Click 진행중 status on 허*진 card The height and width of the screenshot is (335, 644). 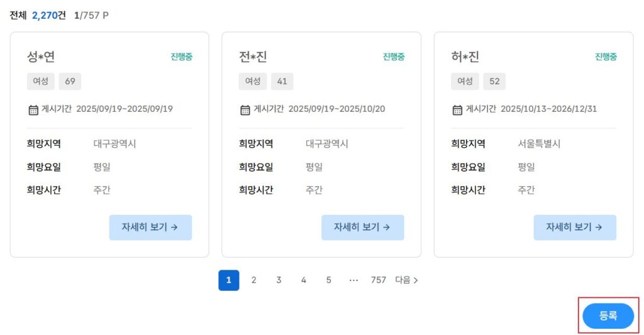(606, 57)
